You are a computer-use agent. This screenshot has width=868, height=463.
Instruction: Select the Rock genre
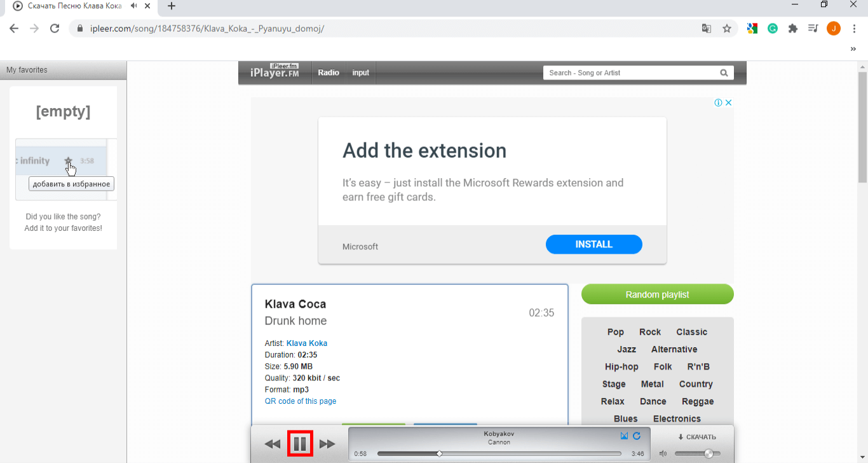click(650, 332)
